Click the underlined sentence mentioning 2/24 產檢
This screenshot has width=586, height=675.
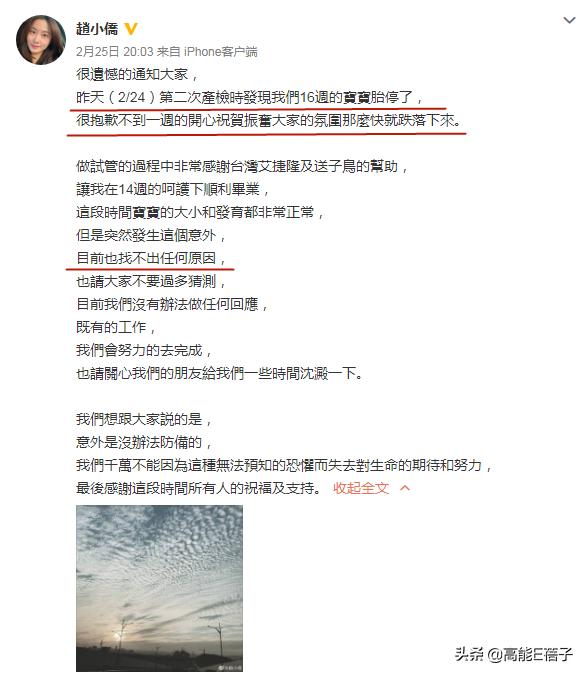tap(249, 97)
